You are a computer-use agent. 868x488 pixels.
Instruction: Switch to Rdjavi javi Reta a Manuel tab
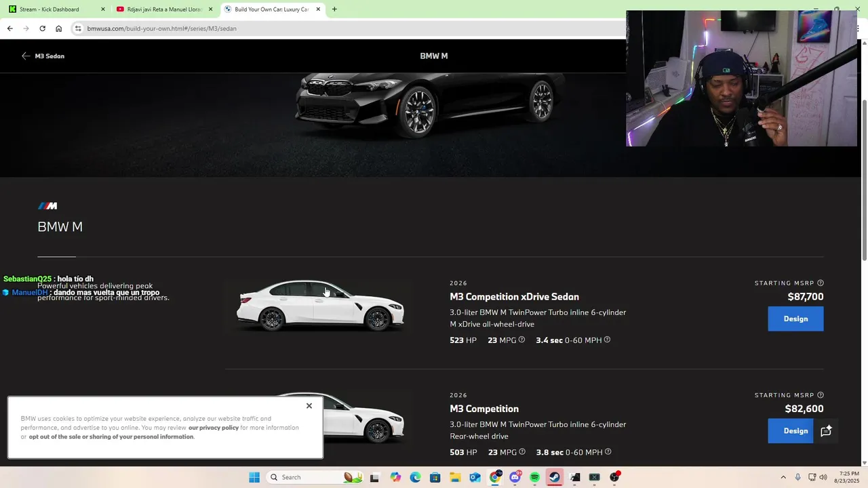(x=164, y=9)
